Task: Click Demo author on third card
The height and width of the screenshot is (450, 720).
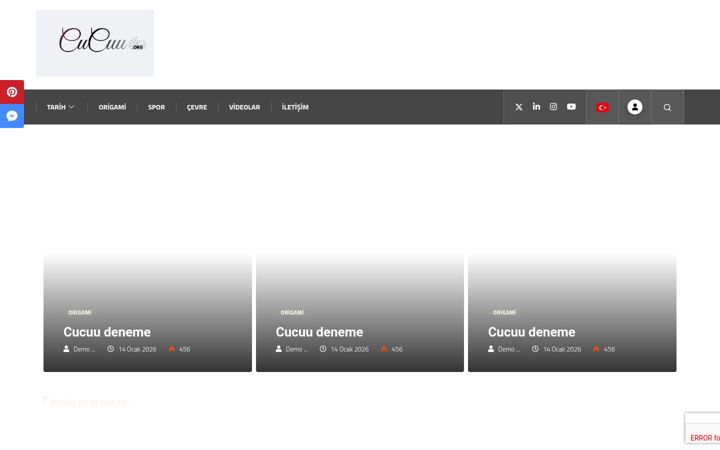Action: click(504, 349)
